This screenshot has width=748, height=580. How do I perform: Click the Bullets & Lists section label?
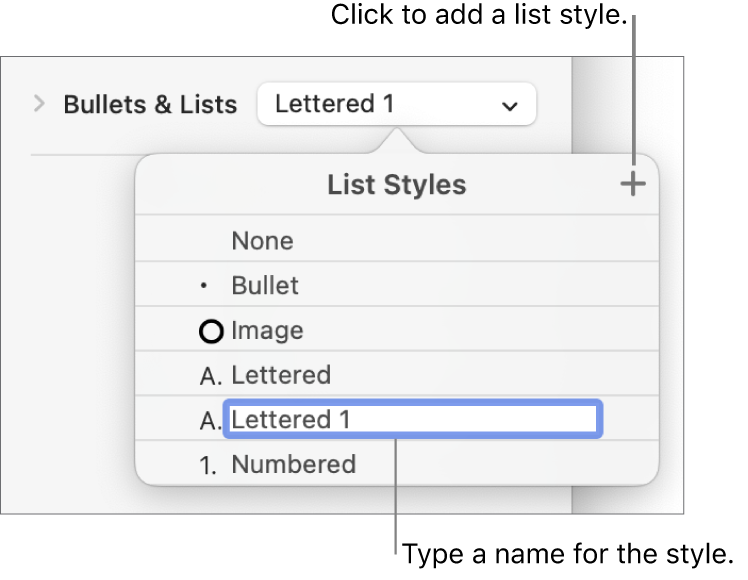pyautogui.click(x=150, y=104)
